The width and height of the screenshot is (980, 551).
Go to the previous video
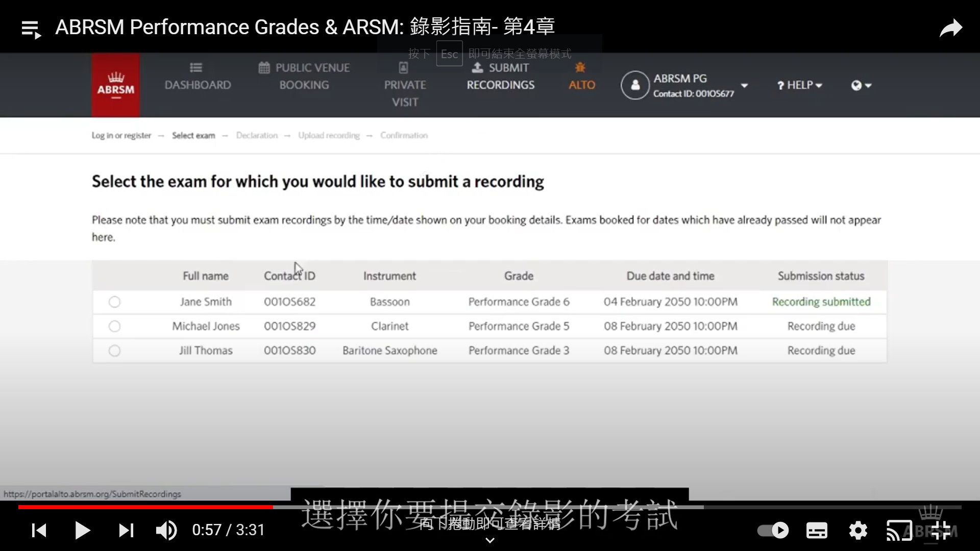click(x=39, y=531)
